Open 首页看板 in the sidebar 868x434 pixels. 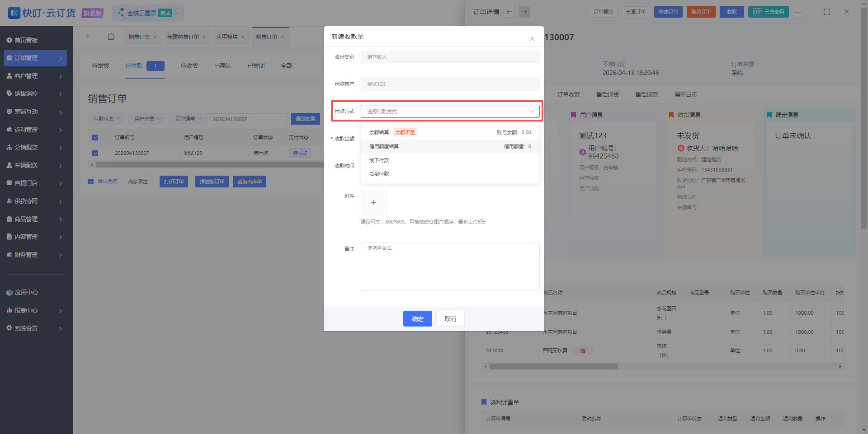[x=26, y=40]
